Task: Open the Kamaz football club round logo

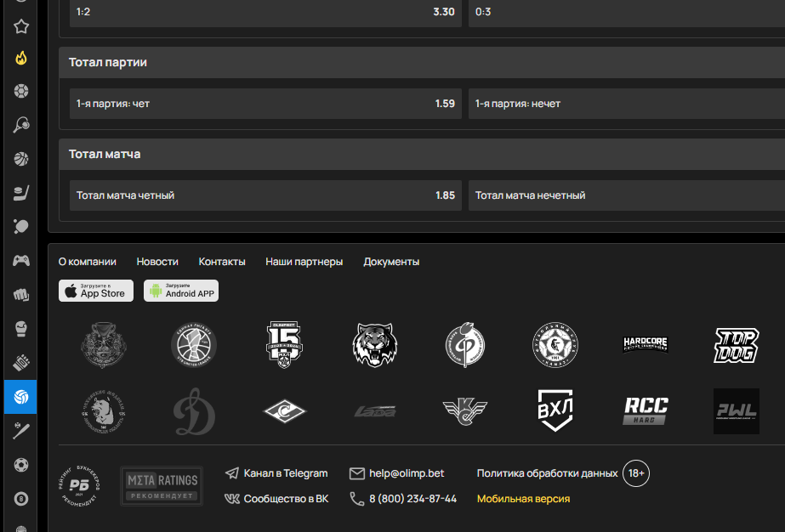Action: (555, 345)
